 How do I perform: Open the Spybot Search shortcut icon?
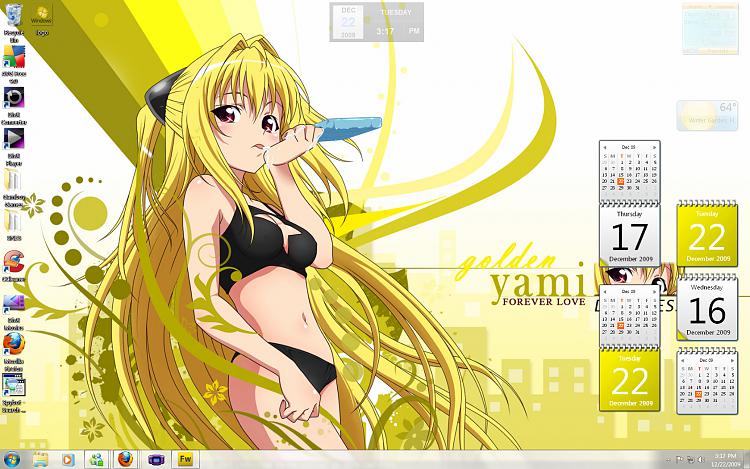pyautogui.click(x=14, y=385)
